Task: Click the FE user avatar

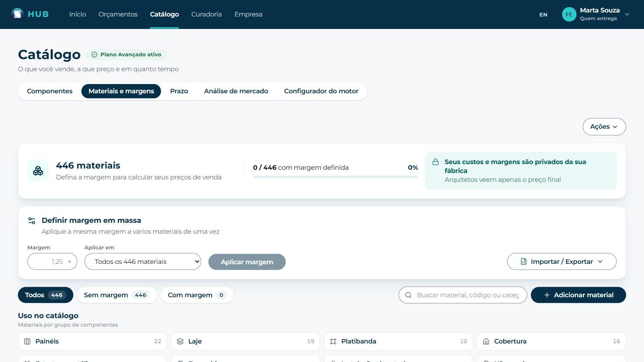Action: 569,14
